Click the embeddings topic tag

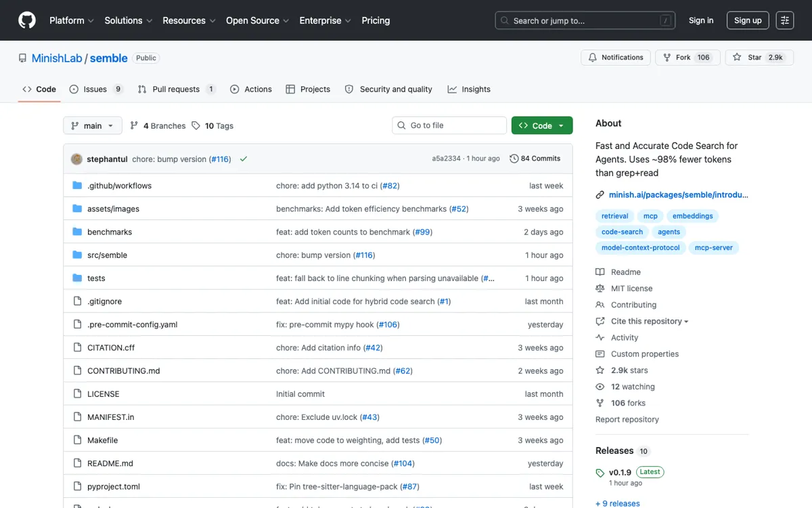(x=693, y=216)
